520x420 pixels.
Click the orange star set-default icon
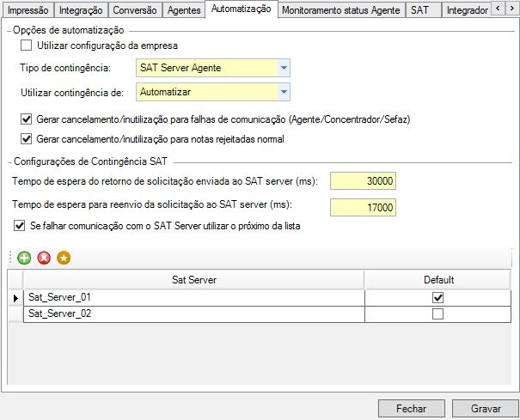tap(64, 258)
